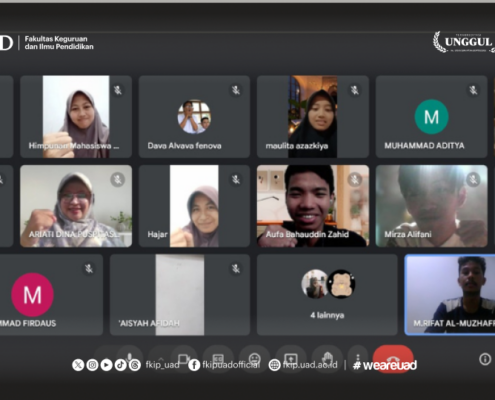Turn on closed captions in the call bar
Screen dimensions: 495x400
coord(218,359)
